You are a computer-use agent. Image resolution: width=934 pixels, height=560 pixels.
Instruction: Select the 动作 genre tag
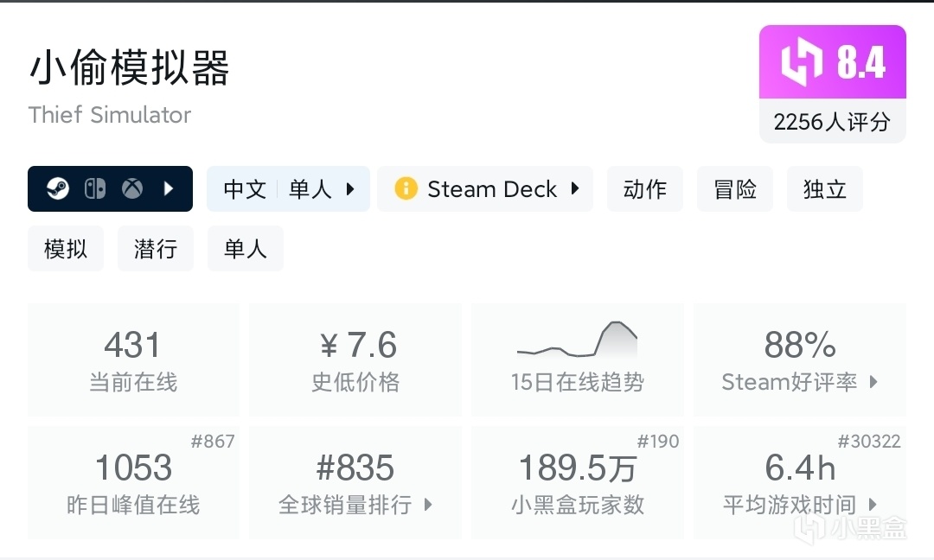(645, 188)
